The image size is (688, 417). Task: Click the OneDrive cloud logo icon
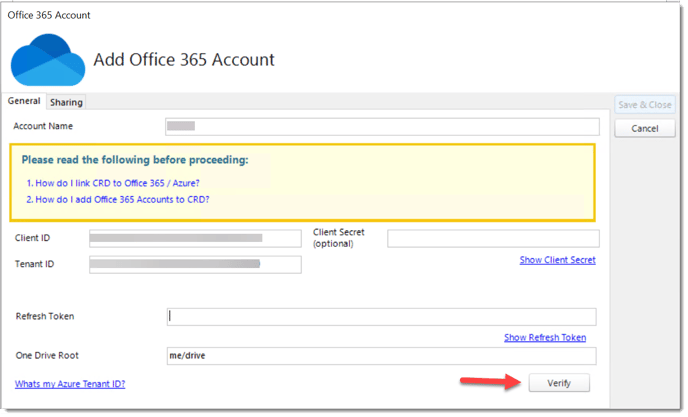coord(48,60)
